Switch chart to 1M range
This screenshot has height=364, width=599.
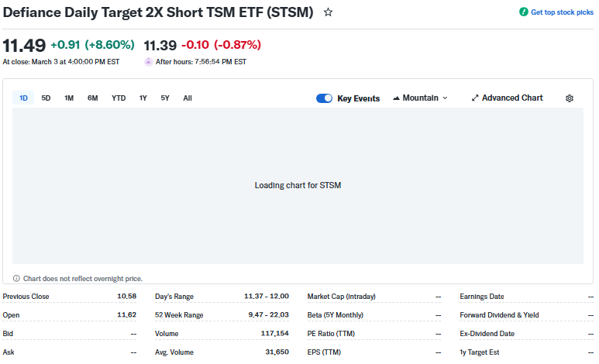[x=69, y=98]
